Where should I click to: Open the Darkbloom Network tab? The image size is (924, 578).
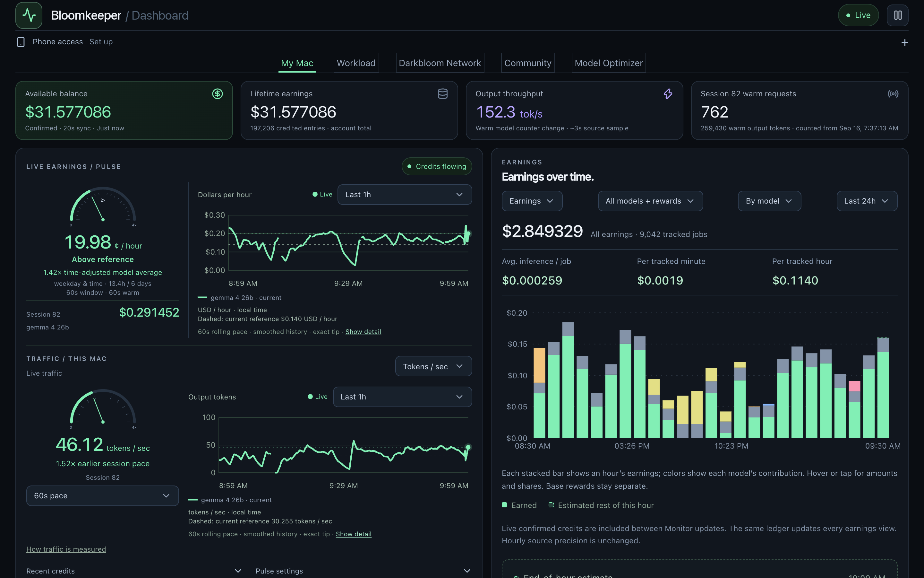point(440,63)
